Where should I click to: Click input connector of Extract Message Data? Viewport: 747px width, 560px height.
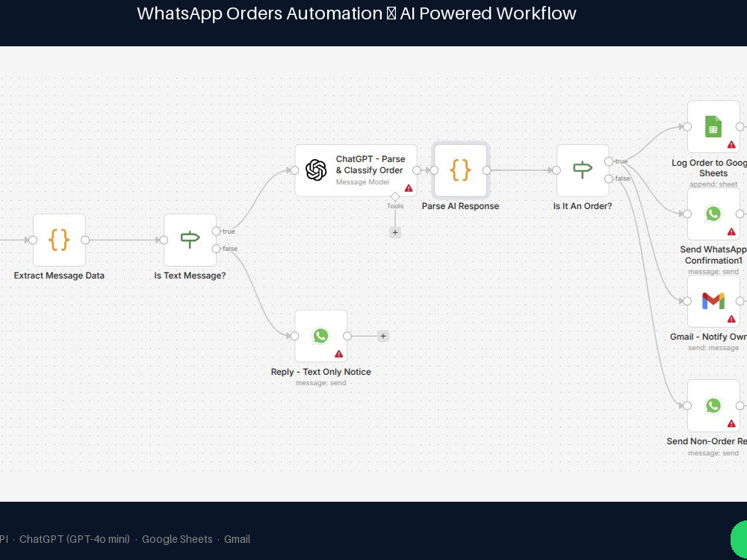pos(33,240)
